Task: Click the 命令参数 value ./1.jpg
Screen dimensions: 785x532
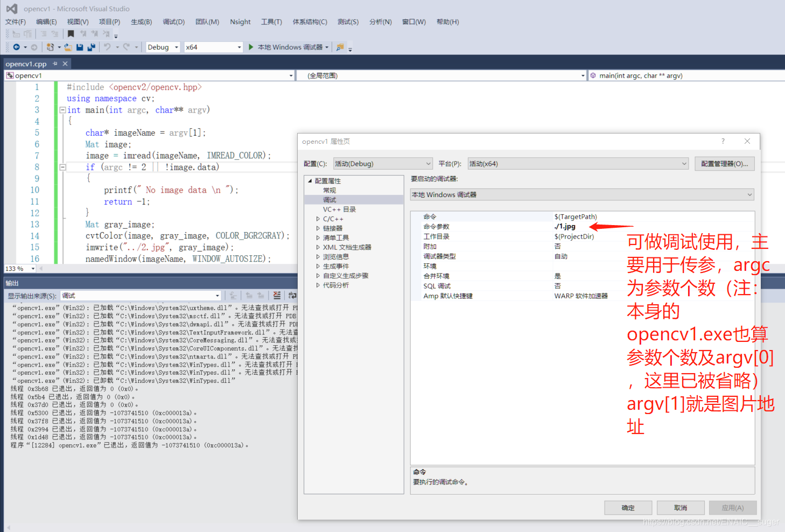Action: pos(565,227)
